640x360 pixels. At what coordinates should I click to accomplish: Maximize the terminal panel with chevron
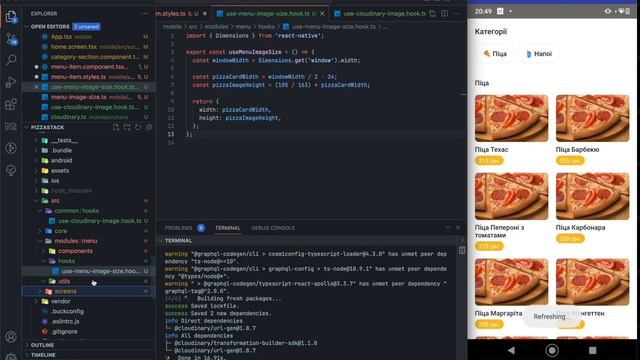point(448,228)
